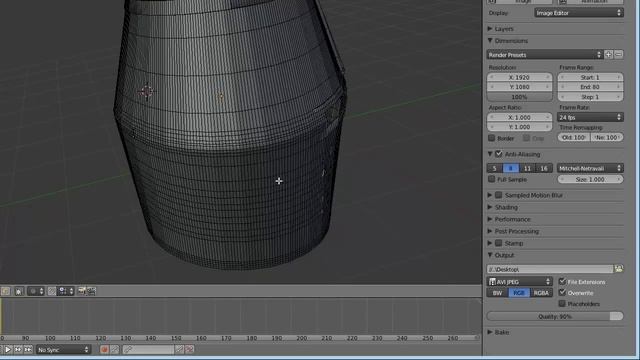Enable the Border checkbox

pyautogui.click(x=492, y=138)
